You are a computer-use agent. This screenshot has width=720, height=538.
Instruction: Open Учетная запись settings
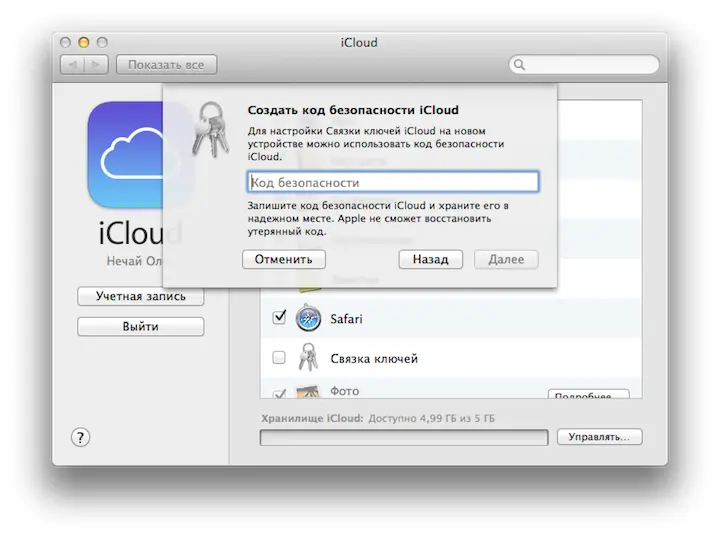[x=141, y=296]
